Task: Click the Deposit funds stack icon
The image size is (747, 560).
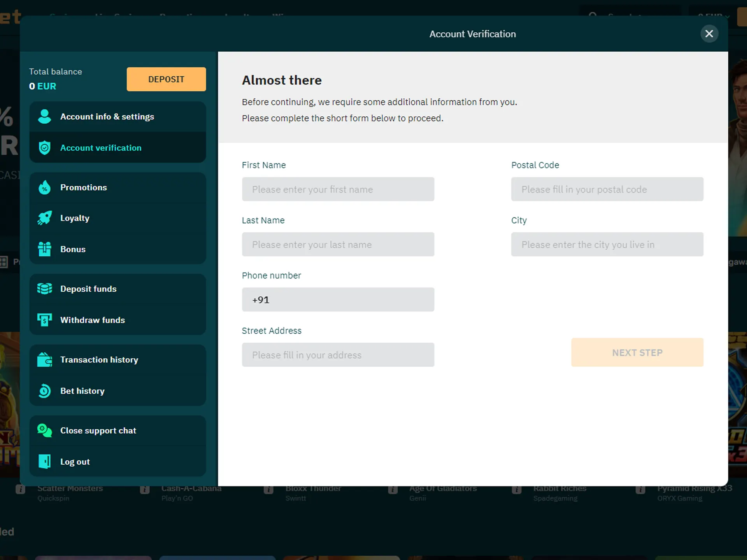Action: [x=45, y=288]
